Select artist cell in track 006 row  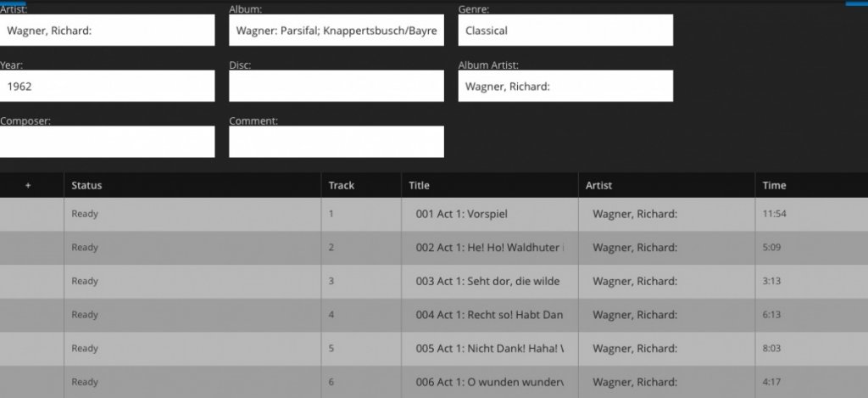click(x=666, y=382)
